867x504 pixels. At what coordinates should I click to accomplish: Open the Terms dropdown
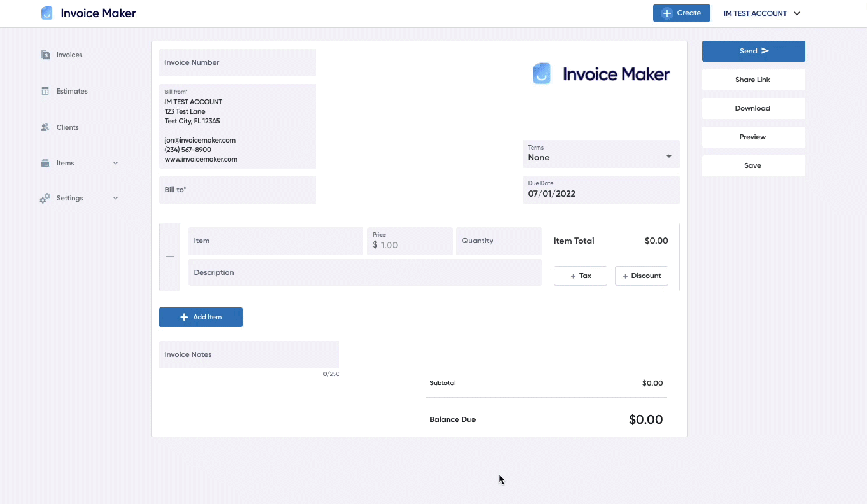601,154
